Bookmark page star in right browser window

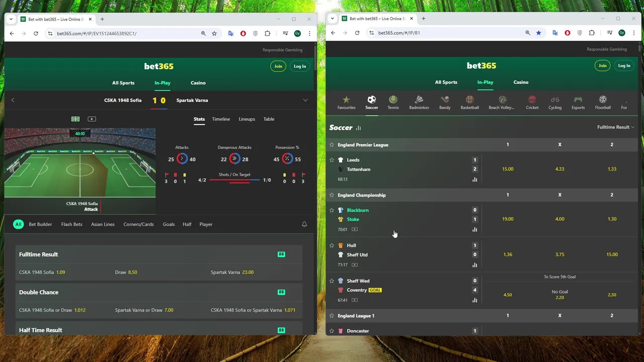click(x=538, y=33)
